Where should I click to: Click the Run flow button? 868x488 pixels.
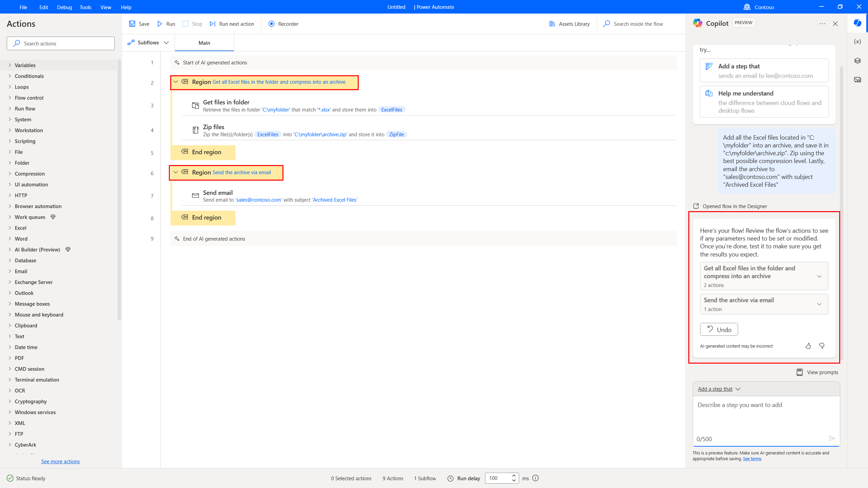167,24
